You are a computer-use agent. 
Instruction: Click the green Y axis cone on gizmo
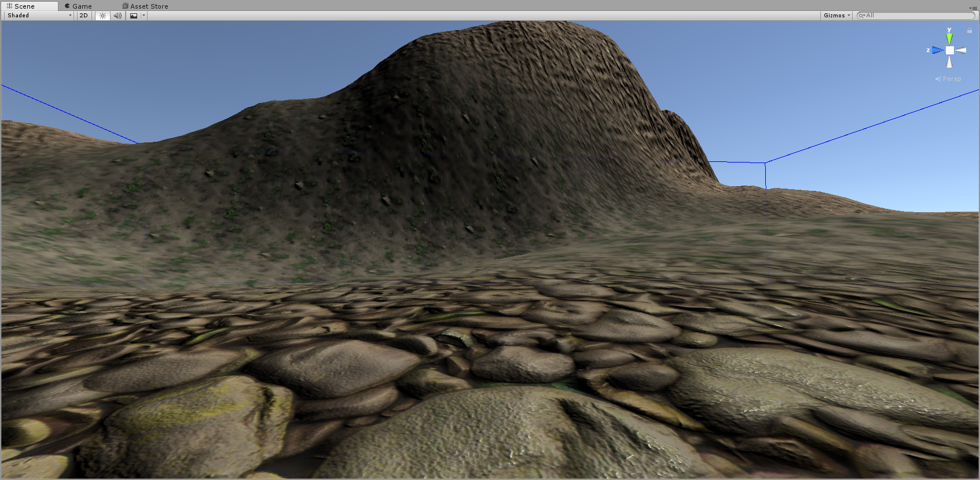click(x=949, y=38)
